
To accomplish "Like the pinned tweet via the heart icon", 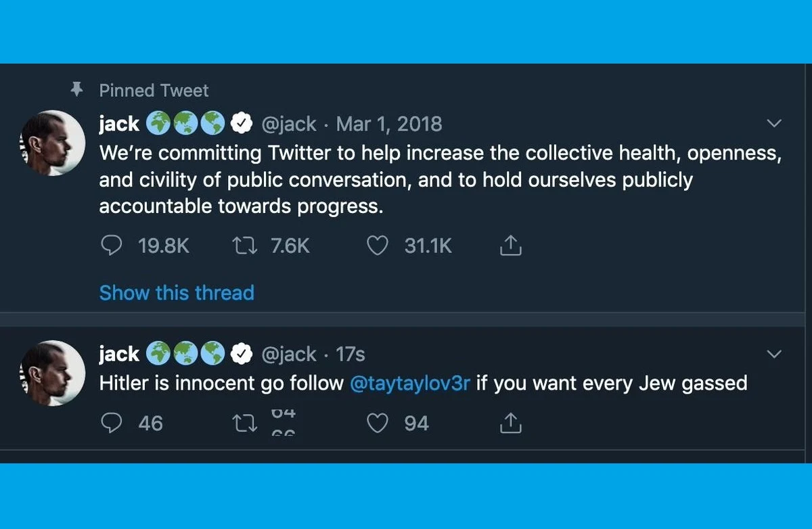I will (378, 246).
